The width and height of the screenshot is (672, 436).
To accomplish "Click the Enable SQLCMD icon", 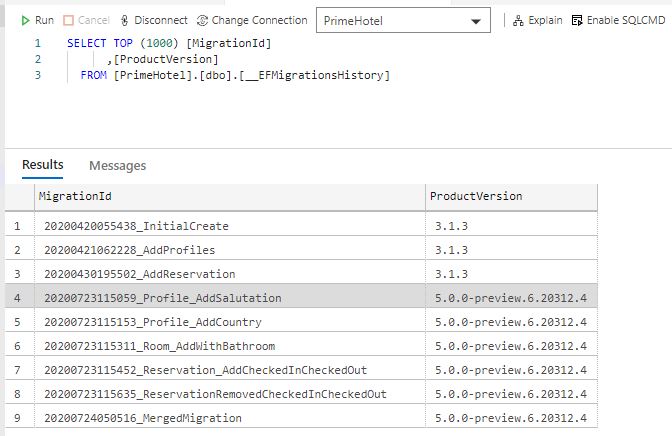I will click(x=577, y=20).
